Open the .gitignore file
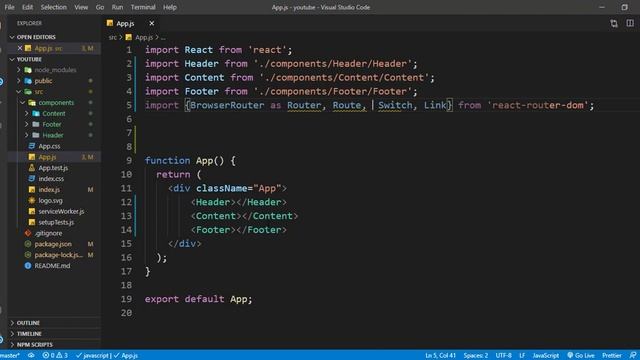Screen dimensions: 640x360 [x=48, y=233]
